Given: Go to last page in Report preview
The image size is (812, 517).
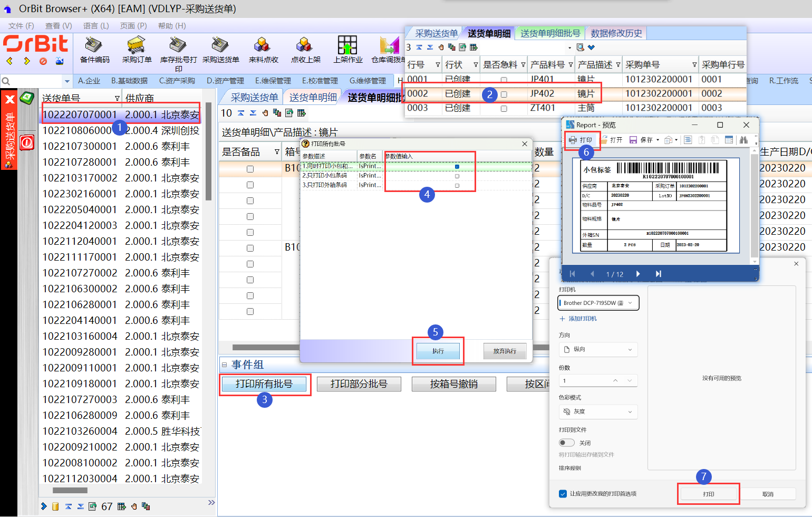Looking at the screenshot, I should click(658, 274).
